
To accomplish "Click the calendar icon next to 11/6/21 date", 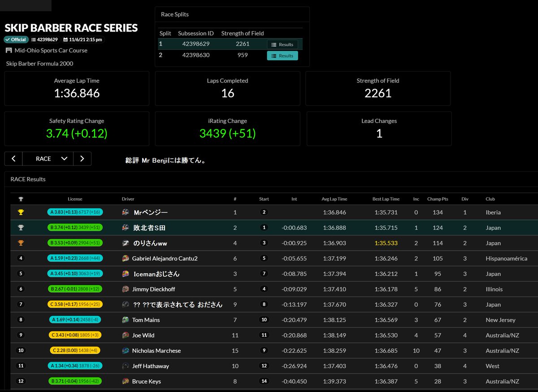I will (x=65, y=39).
